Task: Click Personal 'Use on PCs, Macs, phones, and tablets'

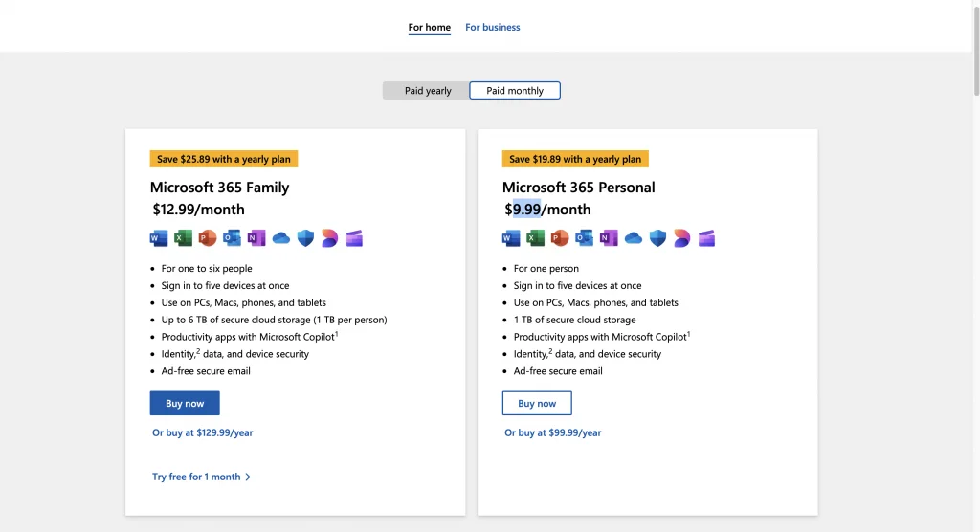Action: pos(595,302)
